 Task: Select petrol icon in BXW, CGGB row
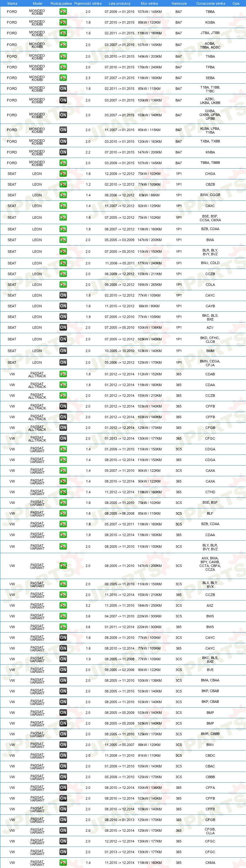click(x=63, y=195)
